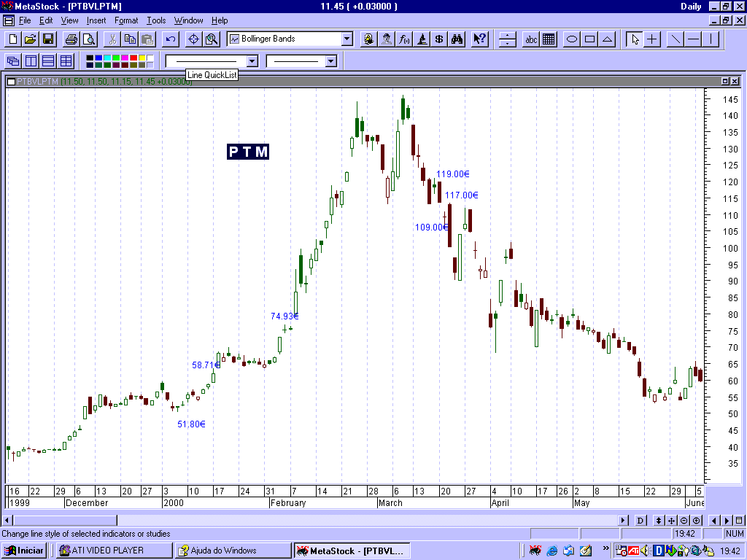
Task: Switch to Ajuda do Windows taskbar item
Action: (233, 551)
